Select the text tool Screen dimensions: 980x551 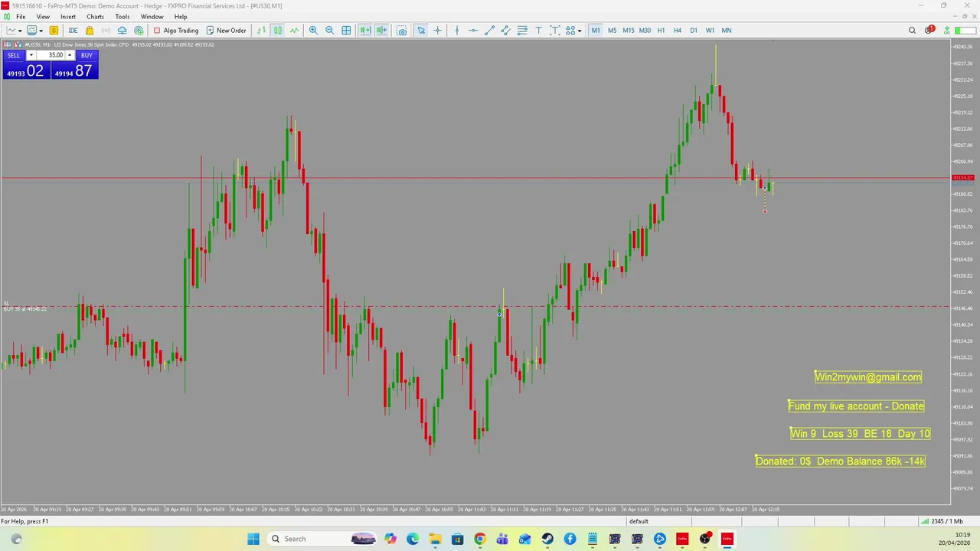(538, 31)
